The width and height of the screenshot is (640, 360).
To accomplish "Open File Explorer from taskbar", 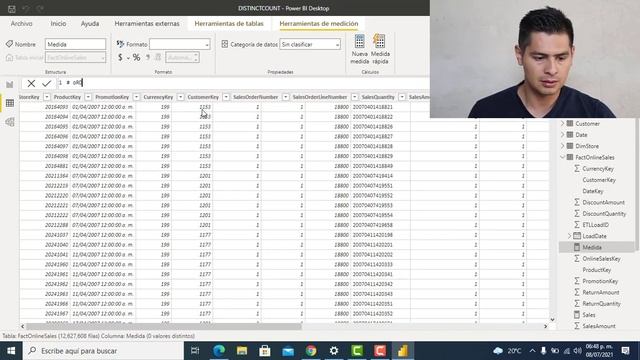I will coord(242,351).
